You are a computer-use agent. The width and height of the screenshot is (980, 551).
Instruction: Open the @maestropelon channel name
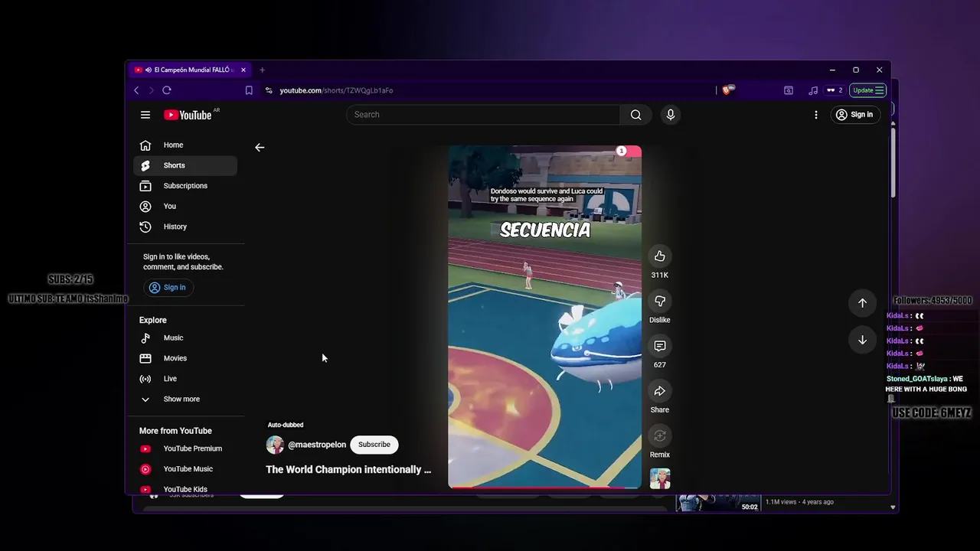coord(317,445)
